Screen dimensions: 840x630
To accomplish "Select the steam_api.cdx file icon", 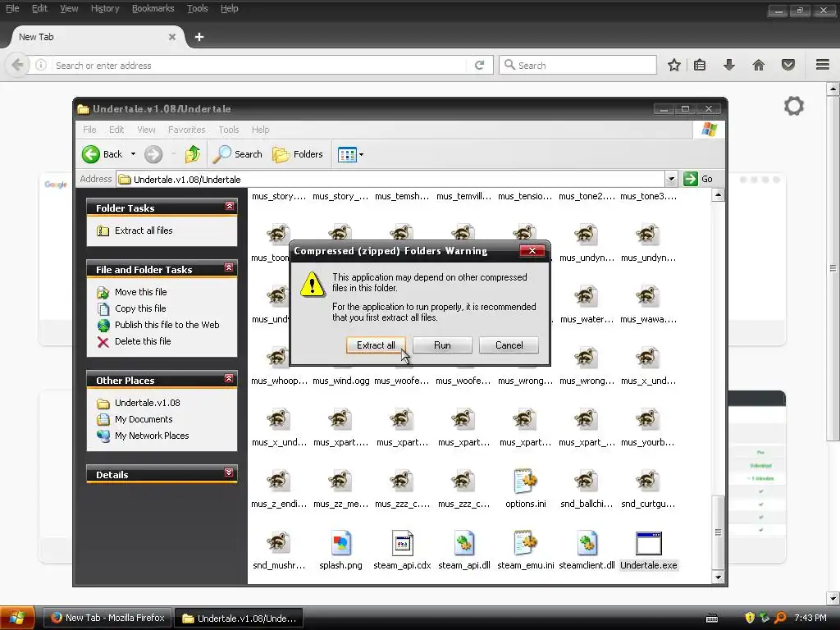I will 402,543.
